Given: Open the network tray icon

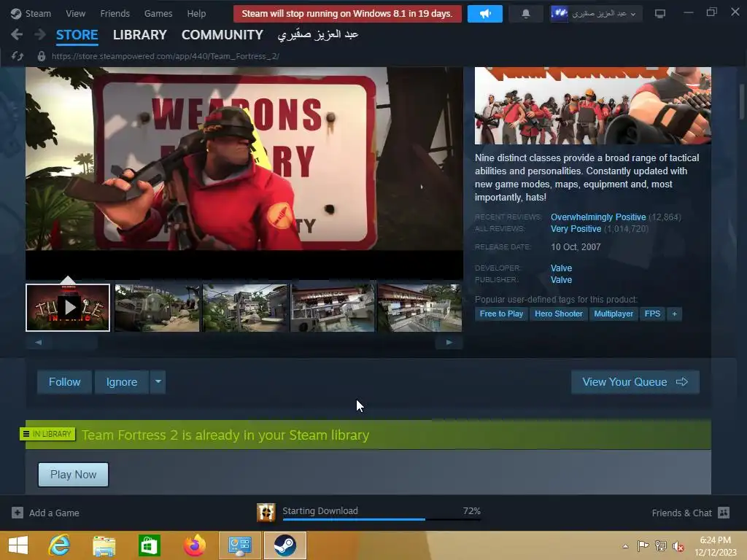Looking at the screenshot, I should point(661,546).
